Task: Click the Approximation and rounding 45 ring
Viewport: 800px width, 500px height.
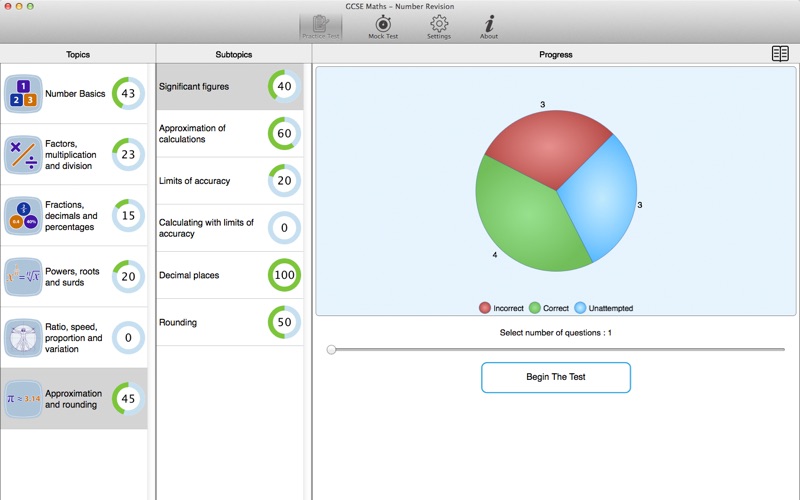Action: (128, 398)
